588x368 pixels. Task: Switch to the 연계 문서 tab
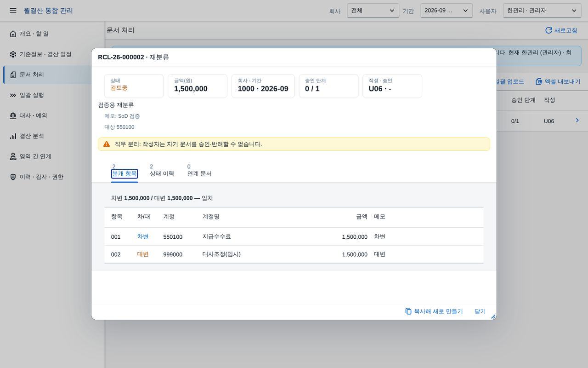pos(199,173)
